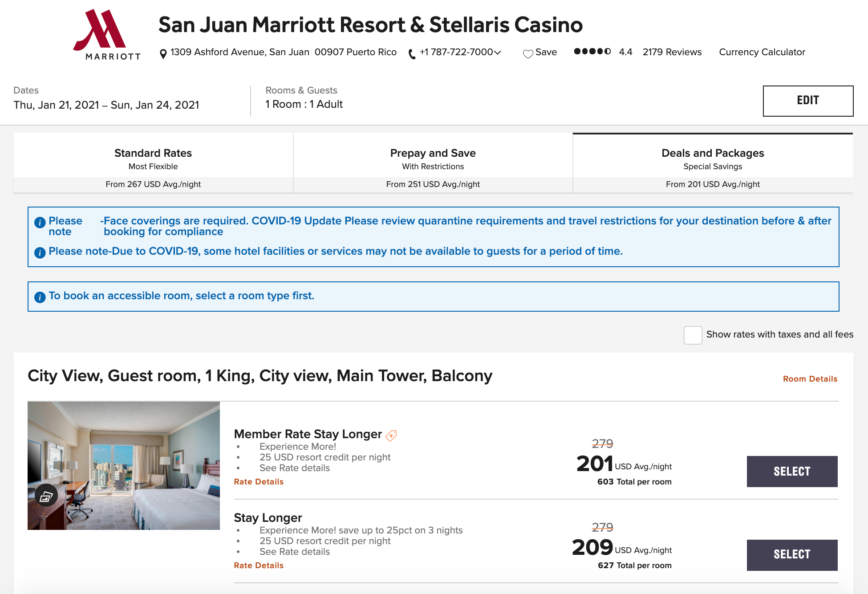Click the rating dots icon
868x594 pixels.
tap(592, 52)
